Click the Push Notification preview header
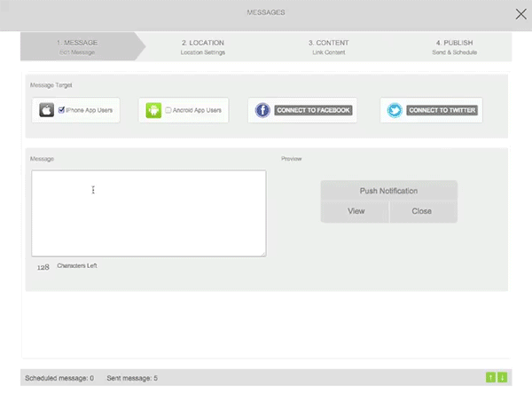 coord(388,191)
